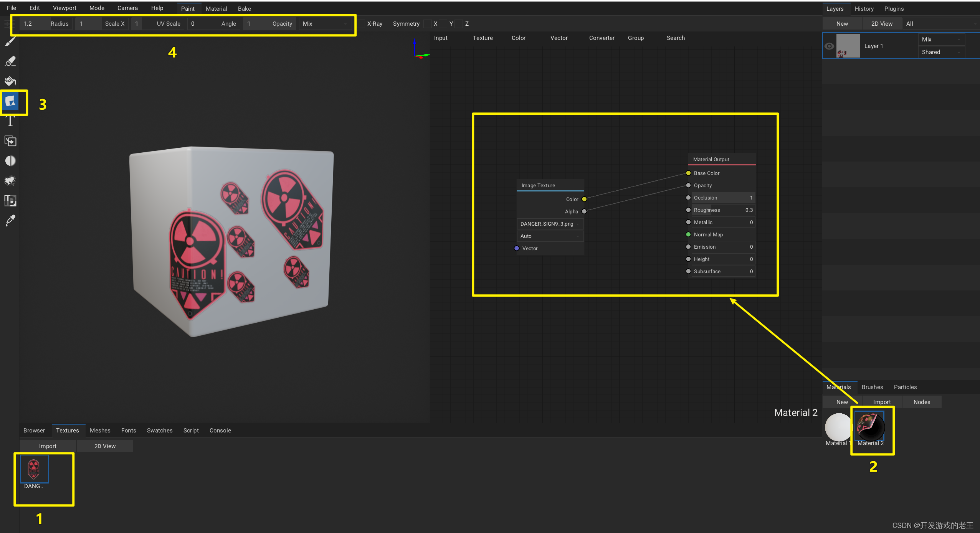This screenshot has width=980, height=533.
Task: Adjust the Opacity slider in toolbar
Action: click(x=270, y=24)
